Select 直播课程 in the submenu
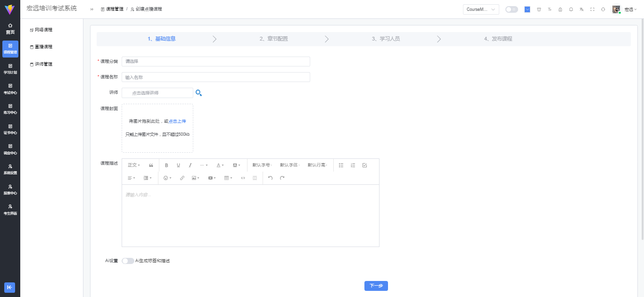This screenshot has width=644, height=297. click(43, 47)
